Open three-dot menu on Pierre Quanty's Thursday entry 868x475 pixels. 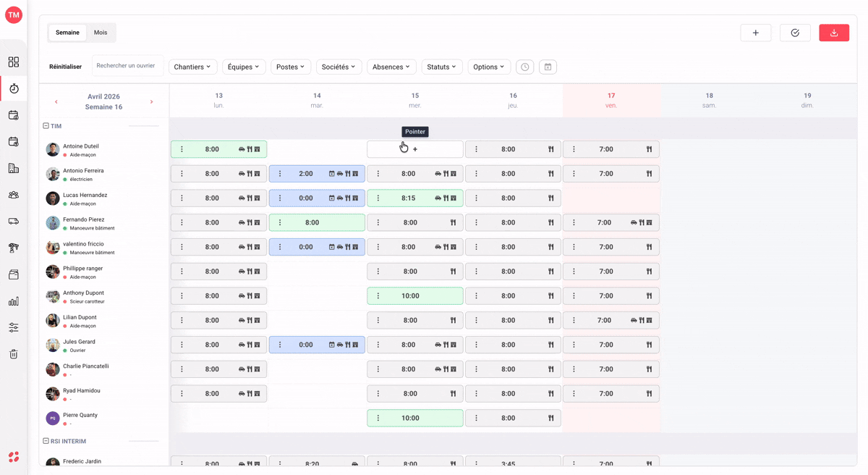[476, 419]
